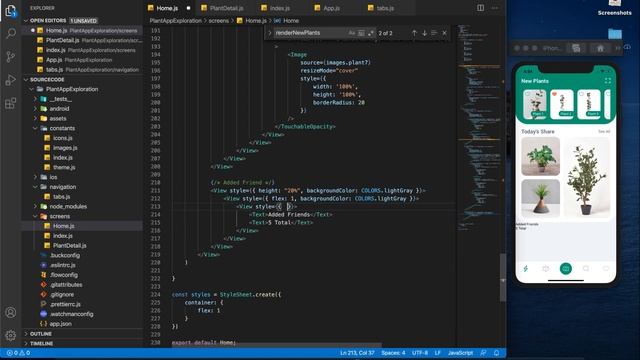Toggle Use Regular Expression in find widget
The height and width of the screenshot is (360, 640).
371,33
